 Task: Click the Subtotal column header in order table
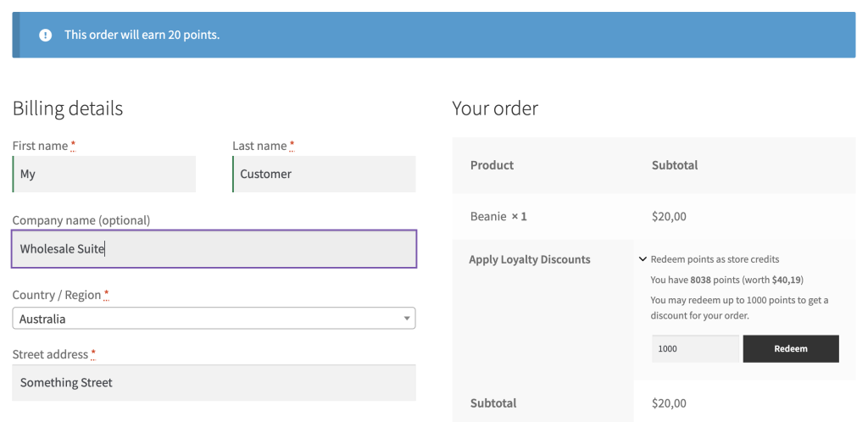click(675, 165)
